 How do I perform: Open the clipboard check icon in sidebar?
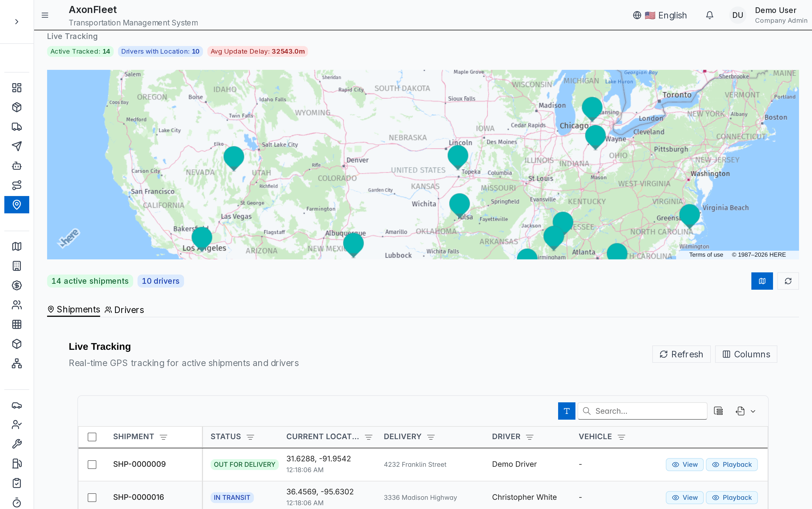17,484
